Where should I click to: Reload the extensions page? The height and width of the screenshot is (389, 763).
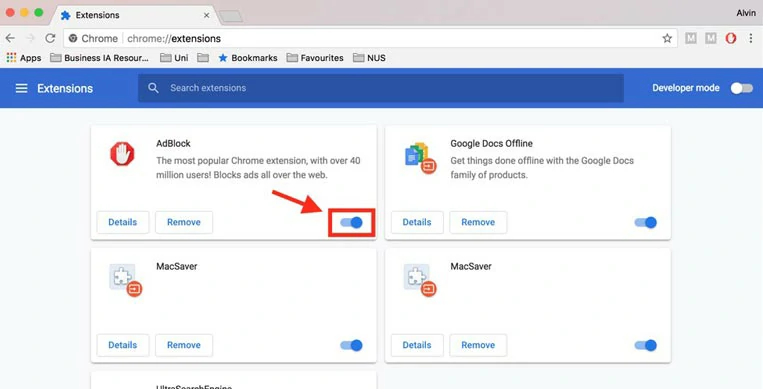(50, 38)
